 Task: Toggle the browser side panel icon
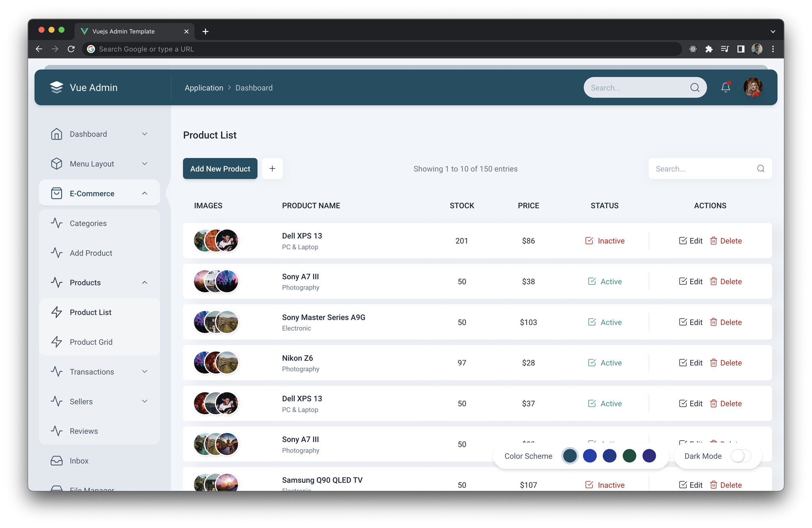[741, 49]
